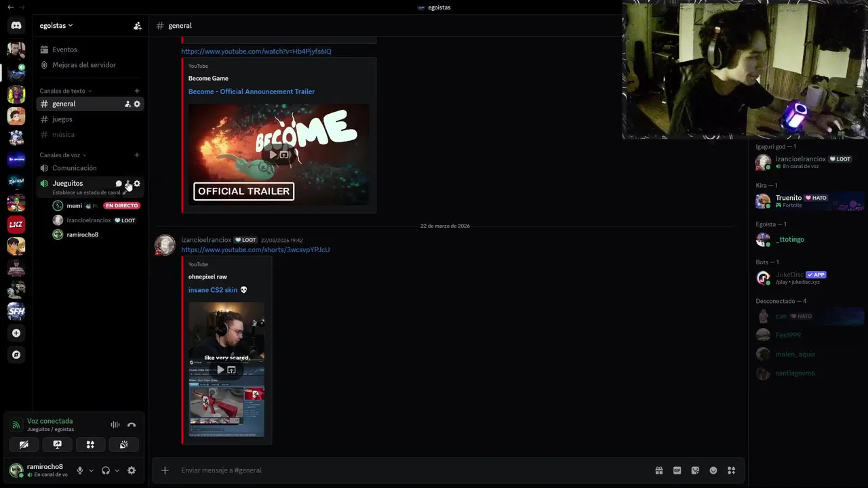
Task: Open apps launcher in message bar
Action: point(731,470)
